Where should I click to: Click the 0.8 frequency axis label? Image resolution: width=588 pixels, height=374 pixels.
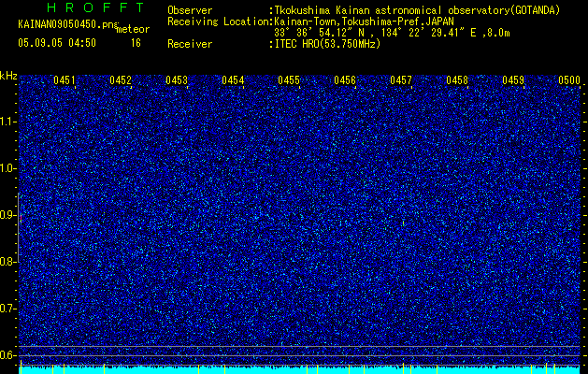[8, 262]
